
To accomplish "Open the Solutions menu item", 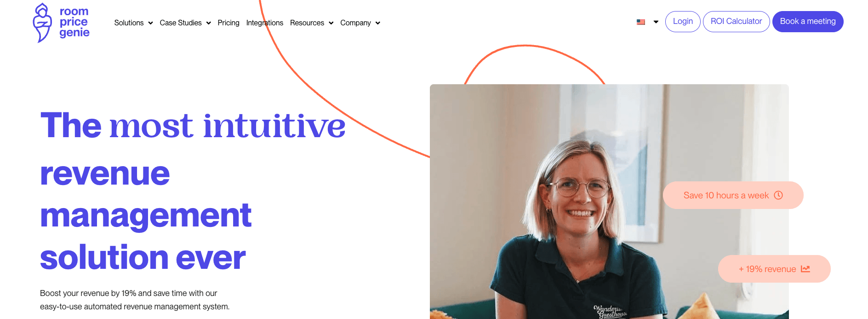I will point(129,23).
